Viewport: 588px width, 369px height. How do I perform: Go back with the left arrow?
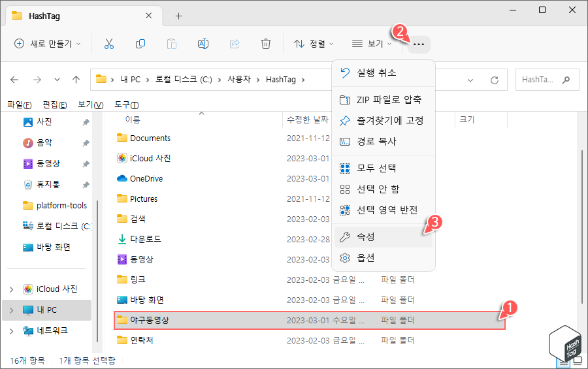[x=14, y=80]
